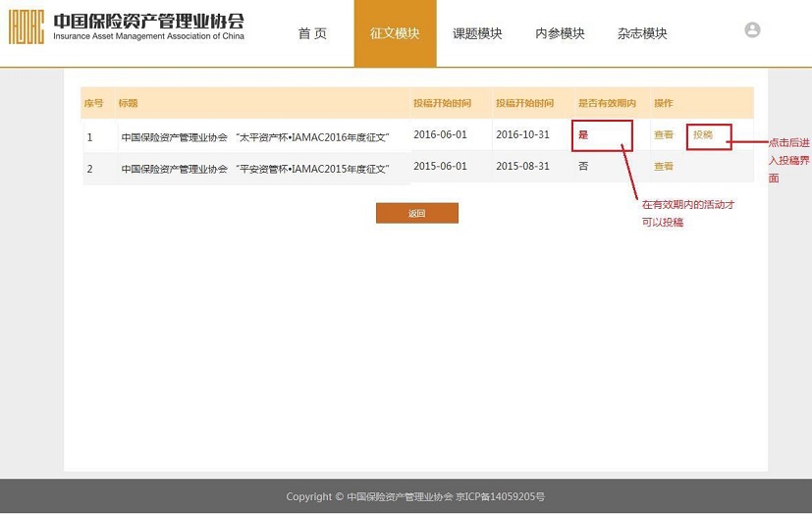Viewport: 812px width, 514px height.
Task: Click the IAMAC gold logo icon
Action: 27,26
